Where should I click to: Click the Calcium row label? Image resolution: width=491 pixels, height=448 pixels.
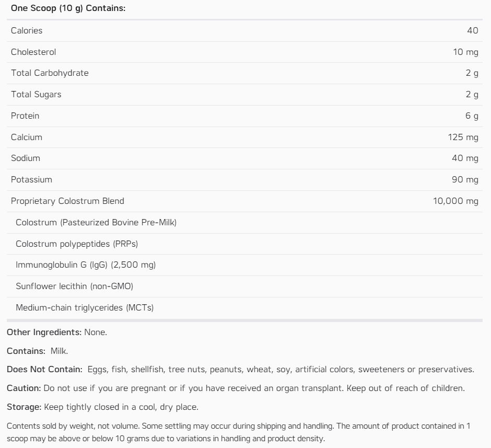tap(27, 137)
